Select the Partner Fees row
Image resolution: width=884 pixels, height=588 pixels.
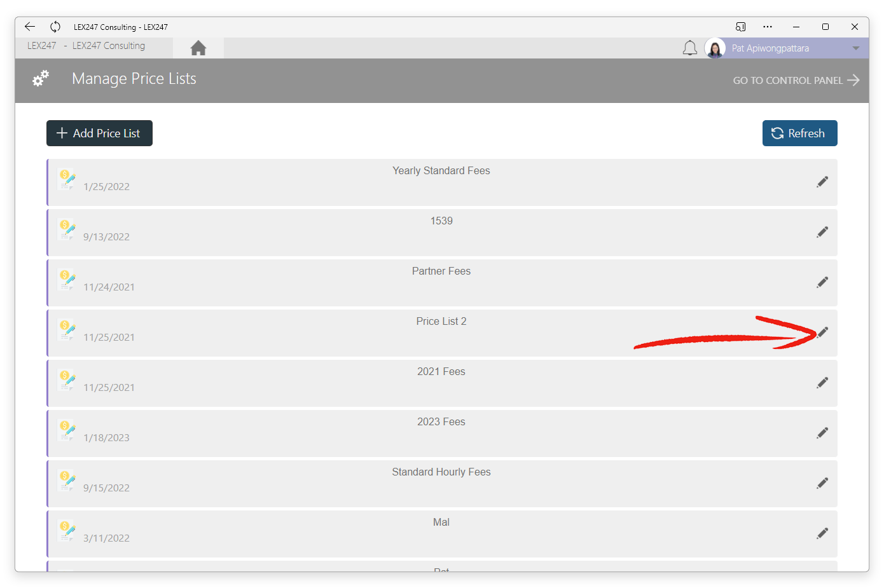[x=442, y=283]
